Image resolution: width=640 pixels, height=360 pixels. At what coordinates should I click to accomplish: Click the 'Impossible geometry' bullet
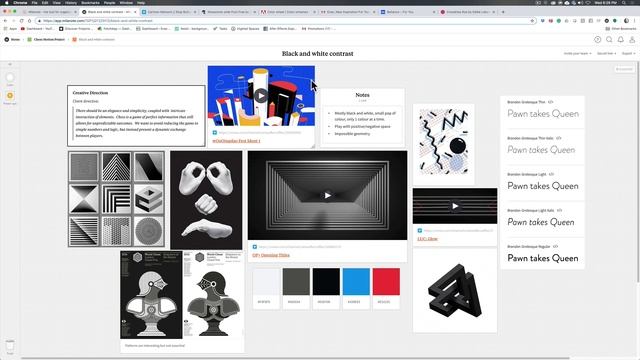tap(352, 134)
